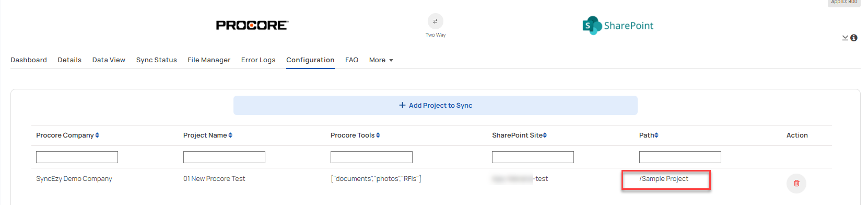Delete the 01 New Procore Test row

pyautogui.click(x=796, y=183)
